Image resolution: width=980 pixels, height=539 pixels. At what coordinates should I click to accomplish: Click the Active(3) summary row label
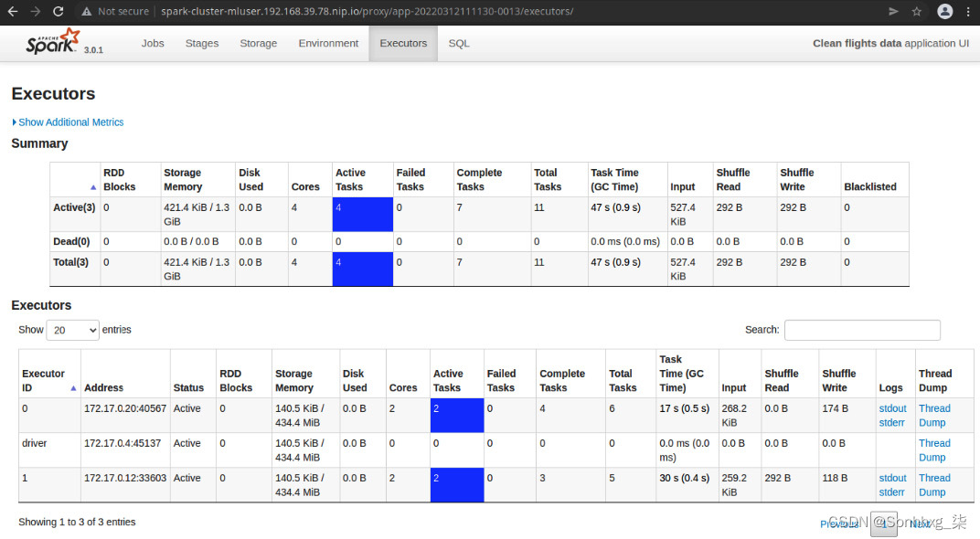pos(74,207)
